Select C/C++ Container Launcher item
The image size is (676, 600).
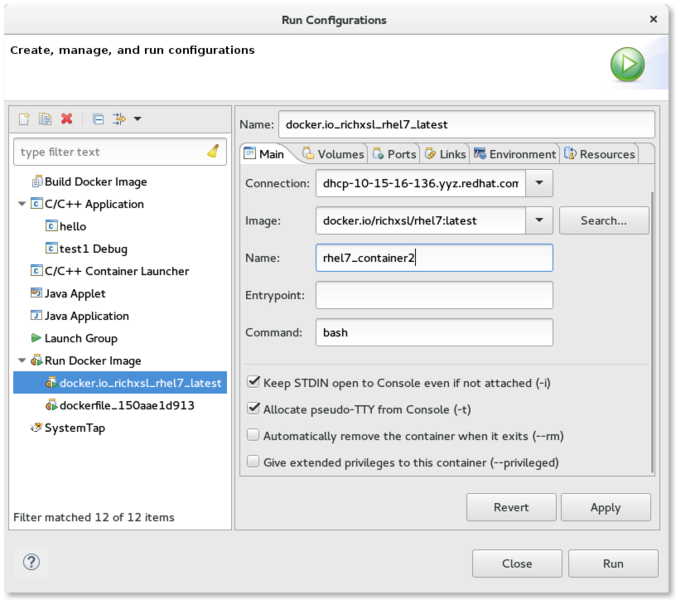(x=117, y=271)
